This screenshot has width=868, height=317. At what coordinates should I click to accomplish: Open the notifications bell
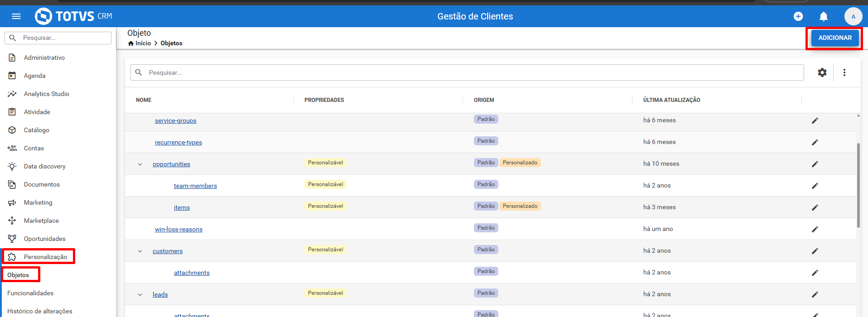click(x=824, y=16)
